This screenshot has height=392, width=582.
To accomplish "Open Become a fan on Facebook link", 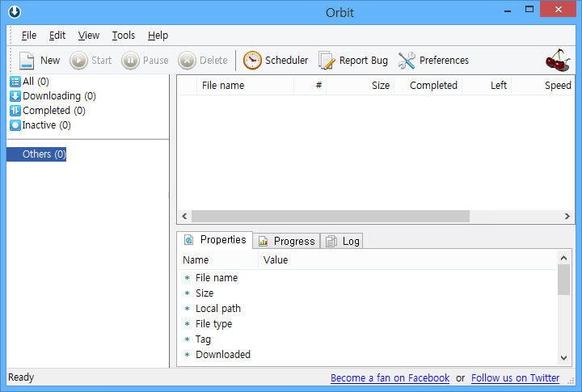I will tap(390, 378).
